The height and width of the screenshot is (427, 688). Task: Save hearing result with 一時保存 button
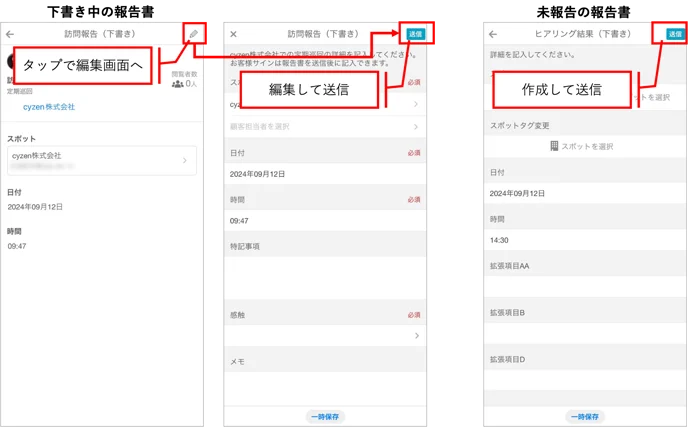coord(585,416)
